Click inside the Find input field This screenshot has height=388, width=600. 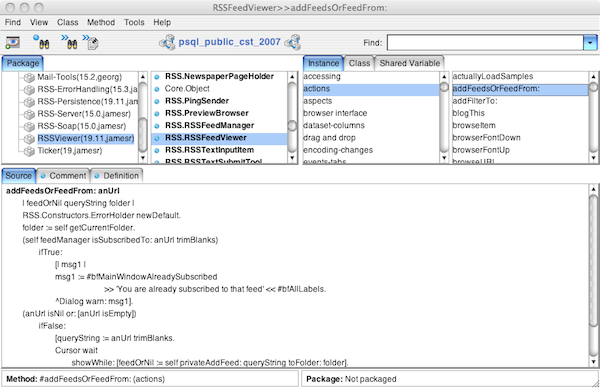[x=485, y=42]
